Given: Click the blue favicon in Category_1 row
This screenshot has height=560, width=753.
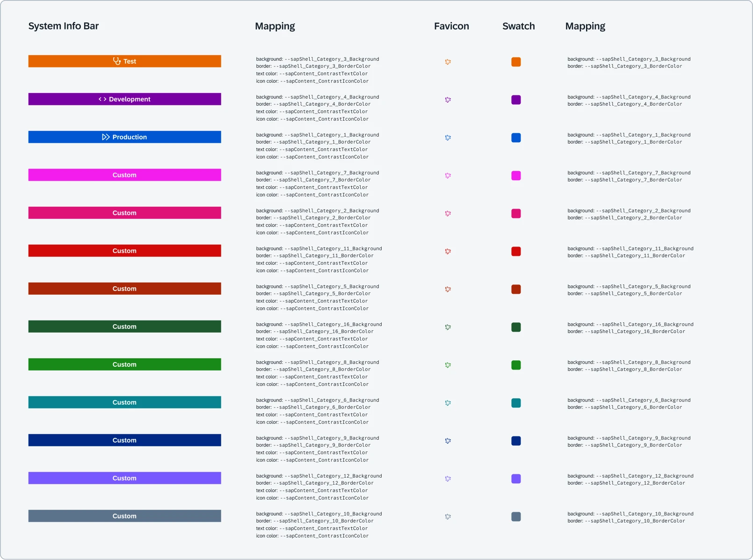Looking at the screenshot, I should (448, 138).
